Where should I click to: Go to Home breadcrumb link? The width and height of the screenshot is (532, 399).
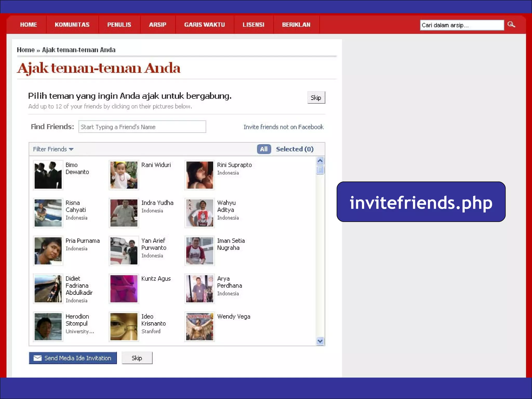26,50
